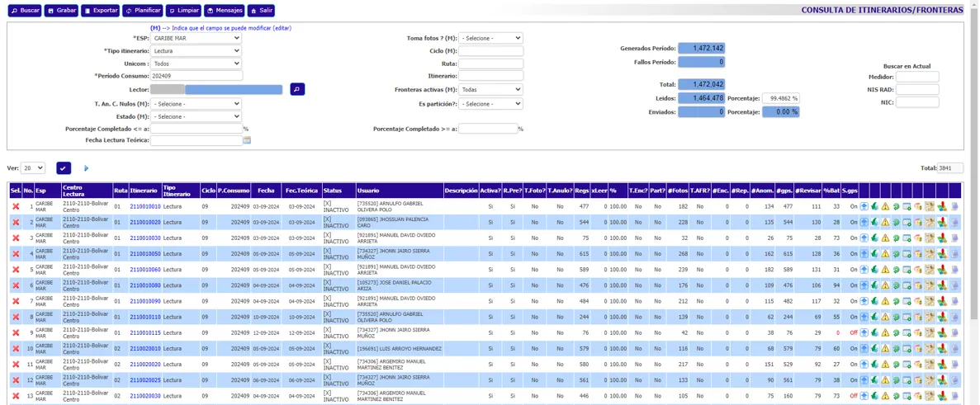
Task: Click the yellow warning triangle icon in row 1
Action: [885, 206]
